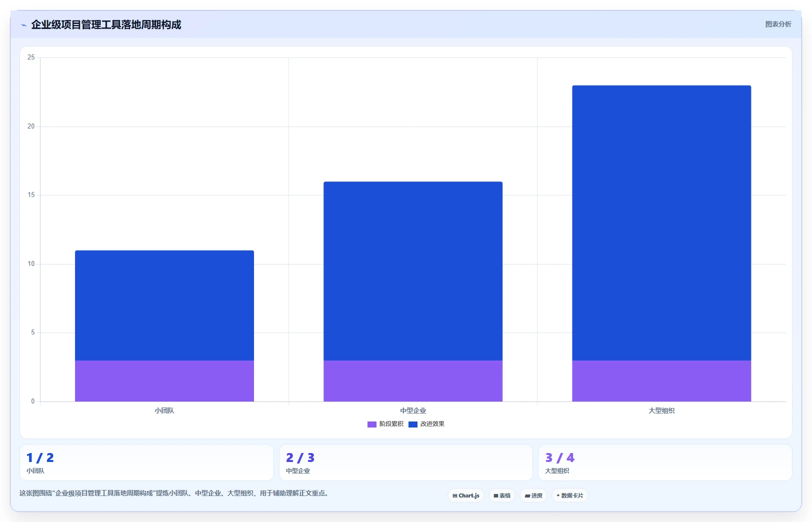Click the purple 阶段累积 bar for 中型企业
Viewport: 812px width, 522px height.
click(x=413, y=381)
